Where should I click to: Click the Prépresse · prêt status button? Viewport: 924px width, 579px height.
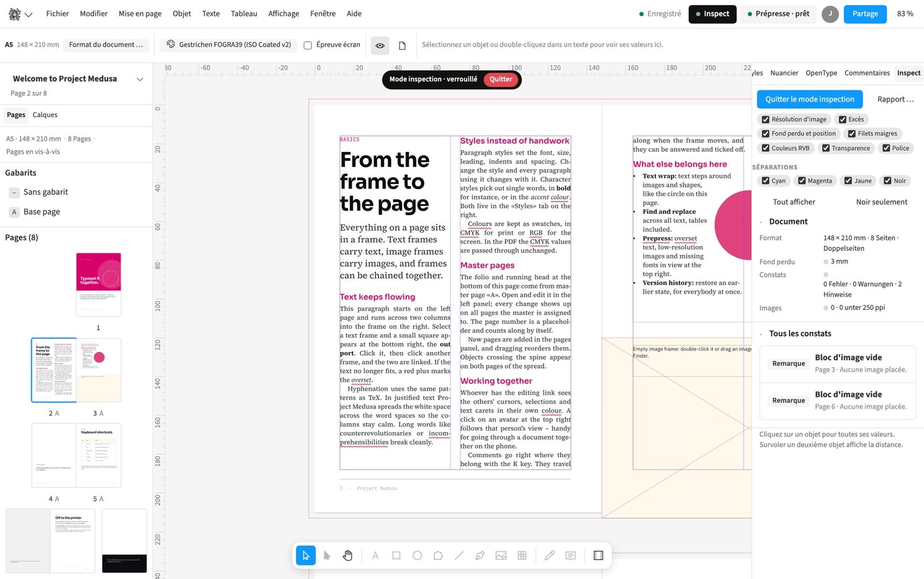coord(778,14)
